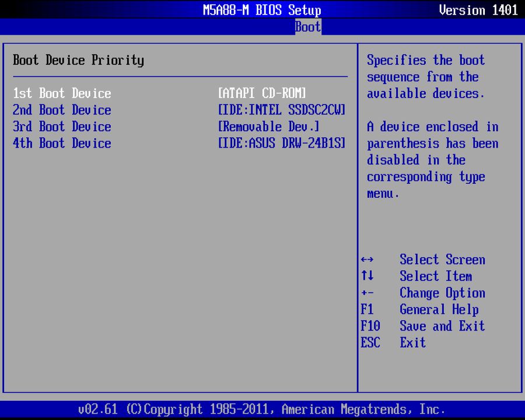Click the 'device enclosed in parenthesis' help text

[x=433, y=160]
